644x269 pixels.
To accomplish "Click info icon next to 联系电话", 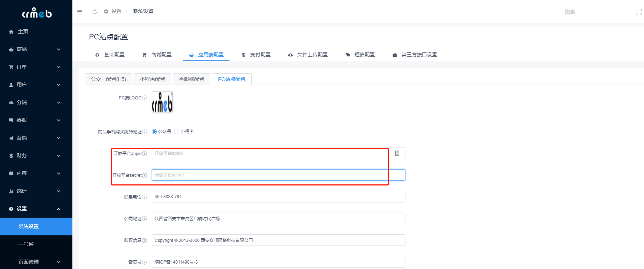I will [144, 197].
